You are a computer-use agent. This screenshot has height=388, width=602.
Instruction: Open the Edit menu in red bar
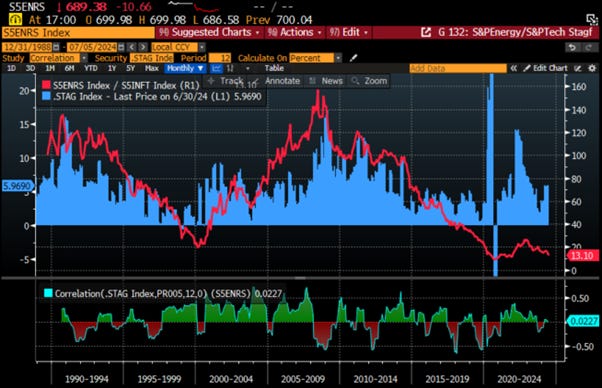tap(349, 32)
